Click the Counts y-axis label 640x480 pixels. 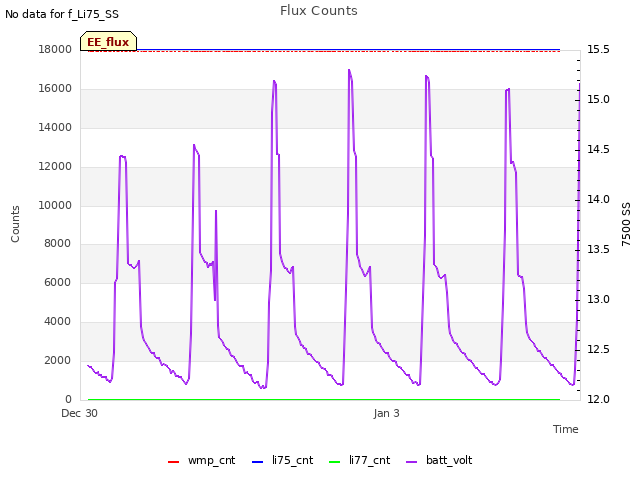click(15, 224)
